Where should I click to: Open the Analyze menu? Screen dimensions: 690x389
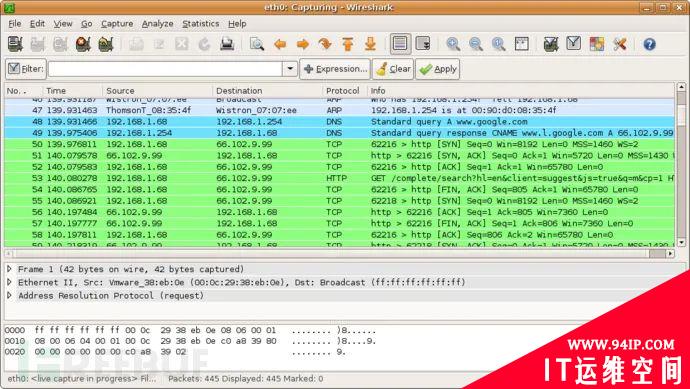[158, 24]
